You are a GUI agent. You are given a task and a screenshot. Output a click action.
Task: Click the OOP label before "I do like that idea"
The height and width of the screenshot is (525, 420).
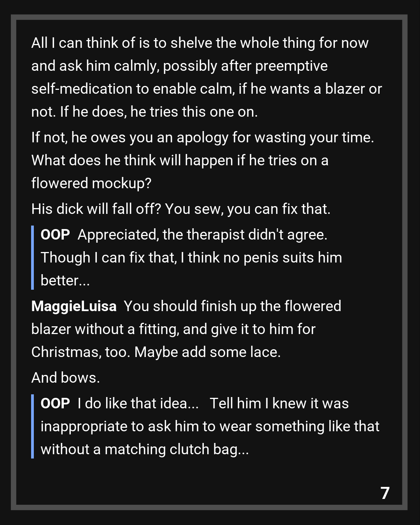pos(55,403)
